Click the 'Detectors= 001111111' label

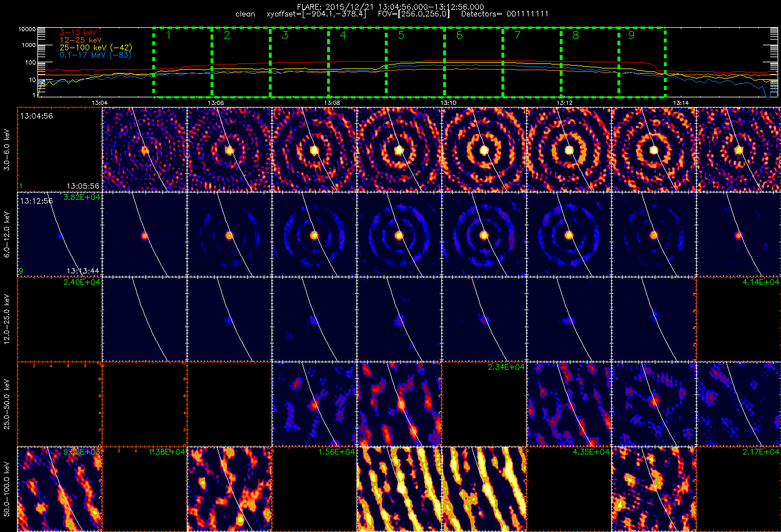505,14
